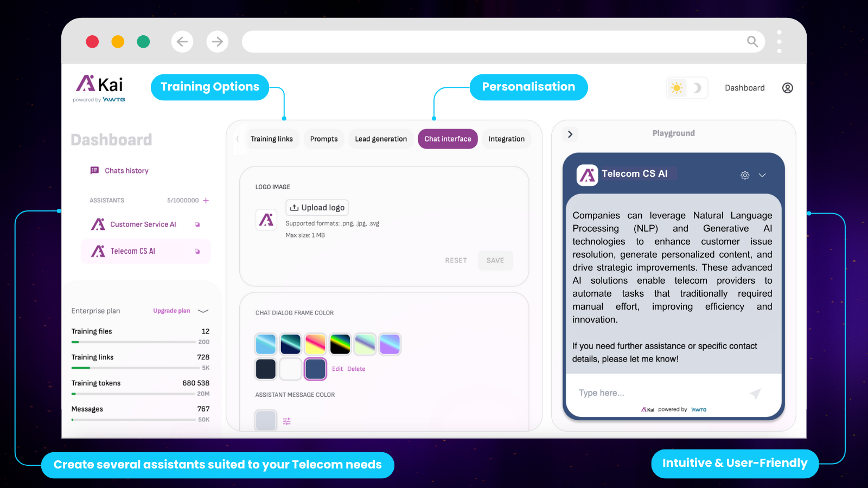Click the RESET button
The image size is (868, 488).
tap(456, 260)
